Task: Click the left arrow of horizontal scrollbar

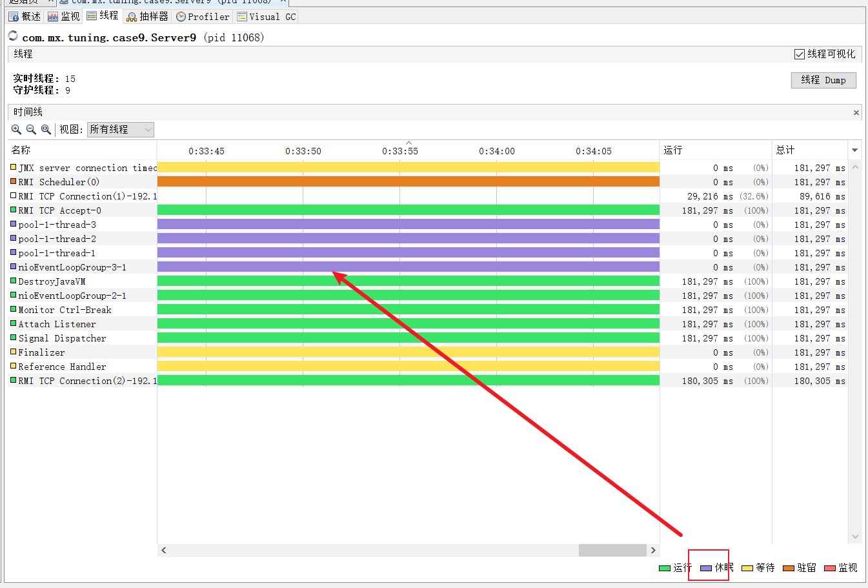Action: (x=164, y=550)
